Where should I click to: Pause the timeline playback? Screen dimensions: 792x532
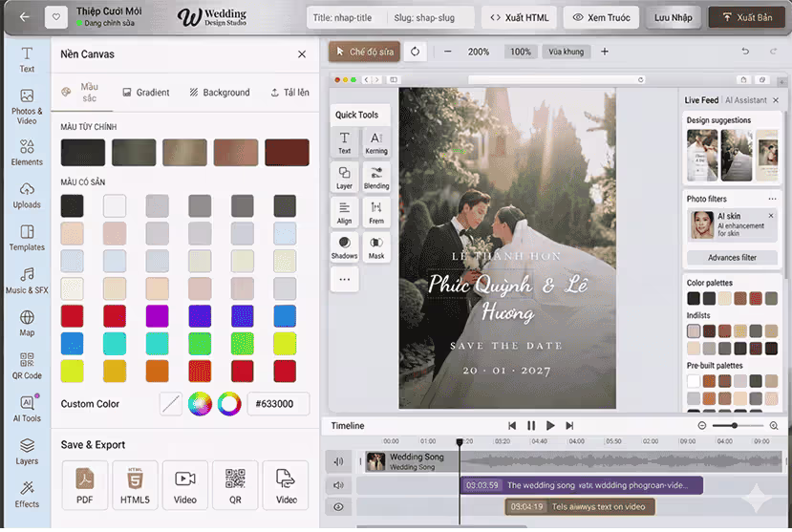pos(531,425)
